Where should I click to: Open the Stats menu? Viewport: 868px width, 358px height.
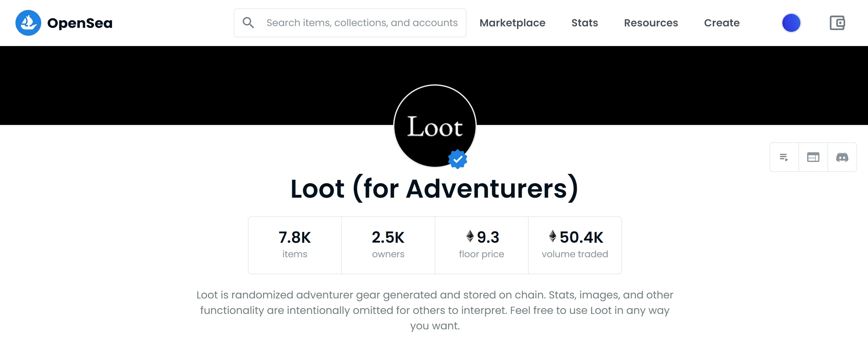pos(585,23)
